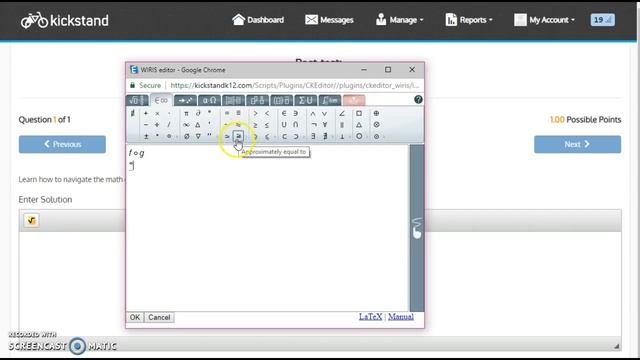Insert the square shape symbol
Screen dimensions: 640x360
coord(359,113)
